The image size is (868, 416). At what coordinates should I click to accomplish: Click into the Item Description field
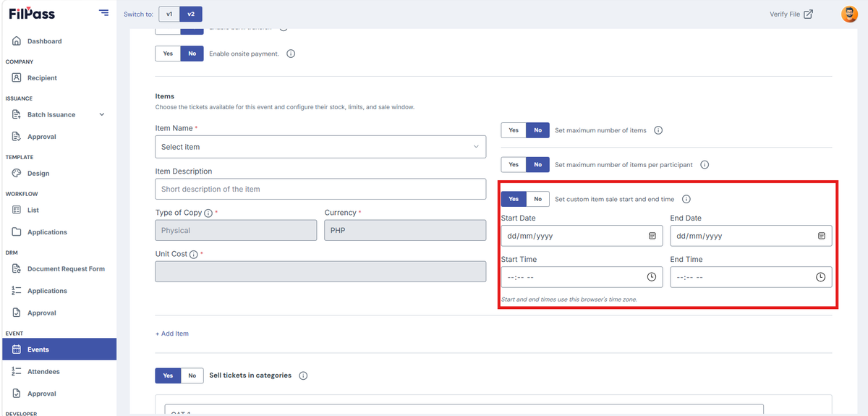click(320, 189)
